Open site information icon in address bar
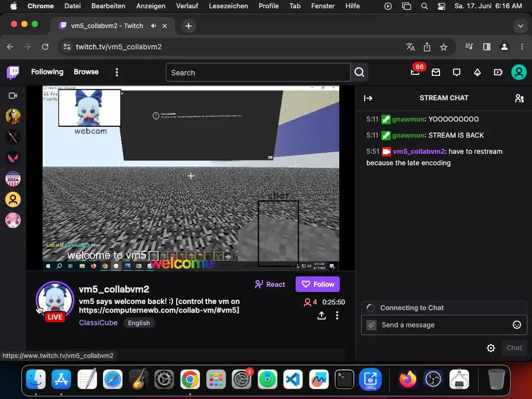 pos(67,47)
